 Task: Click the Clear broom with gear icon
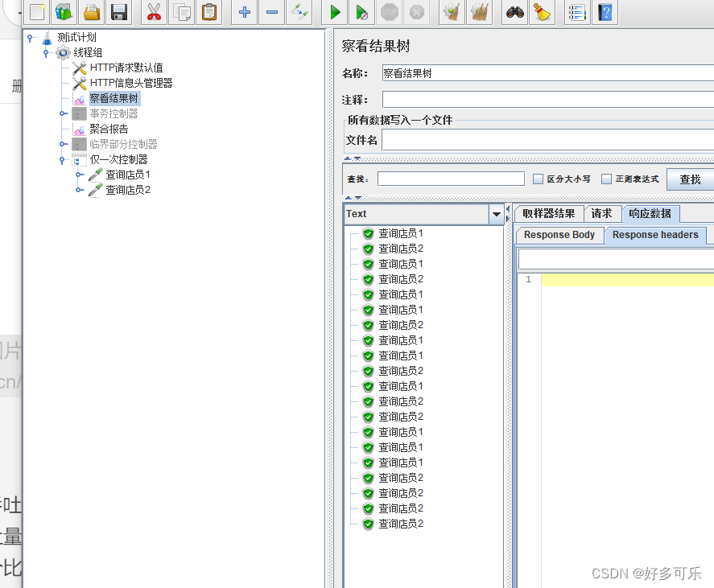click(x=452, y=12)
